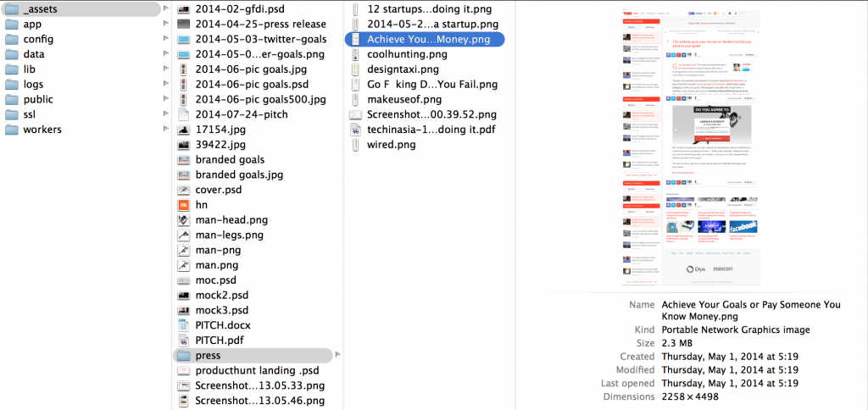Click the 2014-07-24-pitch blank document icon

coord(183,114)
